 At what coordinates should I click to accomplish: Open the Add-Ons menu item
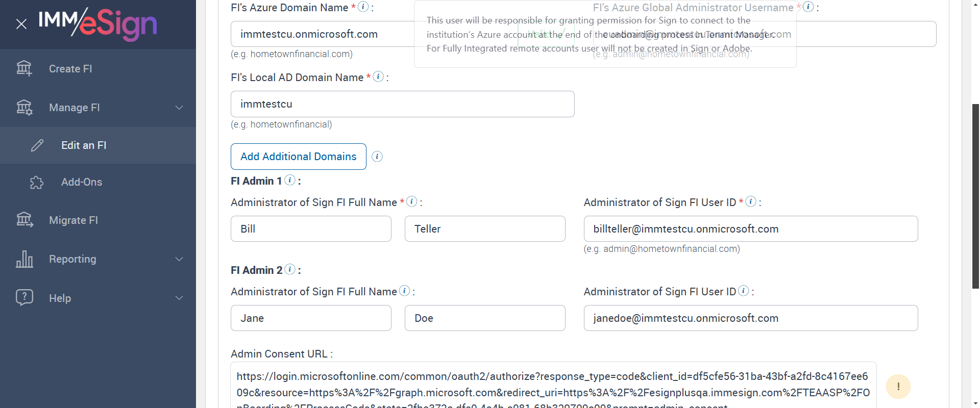(82, 182)
